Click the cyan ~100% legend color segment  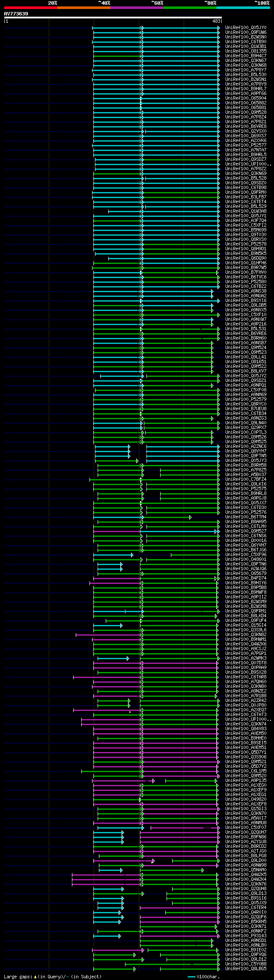click(243, 8)
